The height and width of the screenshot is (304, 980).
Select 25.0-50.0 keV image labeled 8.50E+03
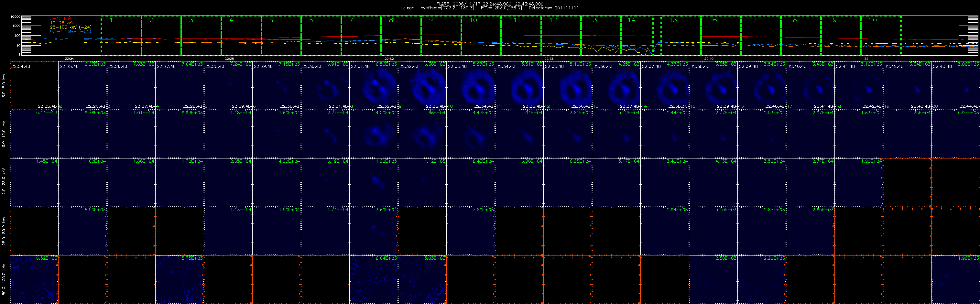pos(82,231)
